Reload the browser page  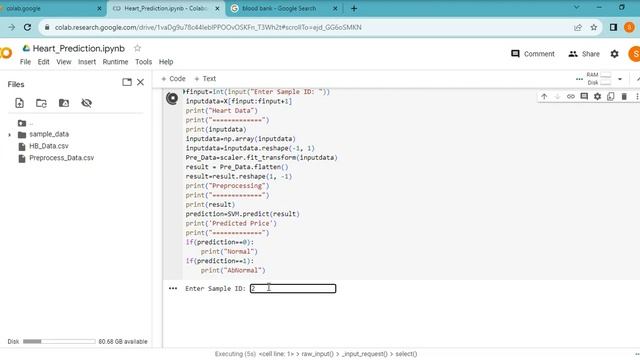tap(27, 27)
